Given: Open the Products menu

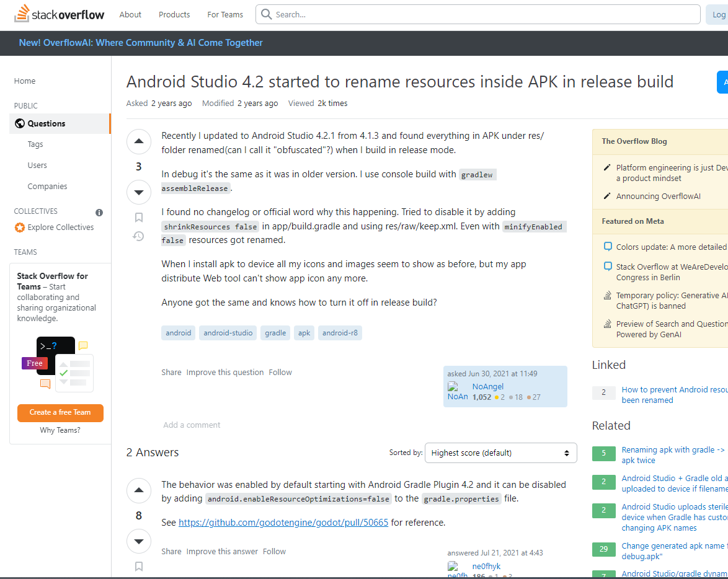Looking at the screenshot, I should pos(174,14).
